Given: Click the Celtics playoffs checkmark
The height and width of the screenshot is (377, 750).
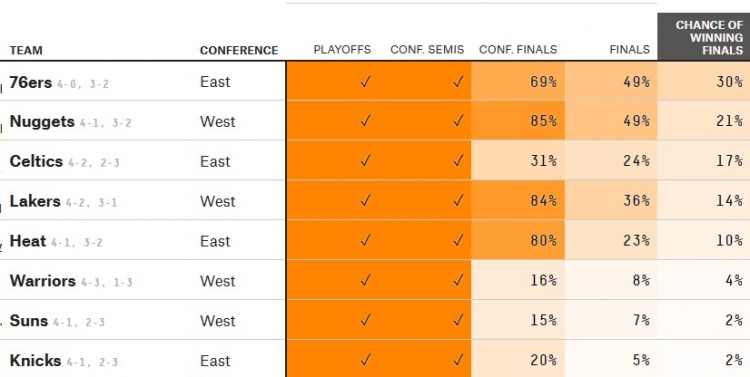Looking at the screenshot, I should click(365, 161).
